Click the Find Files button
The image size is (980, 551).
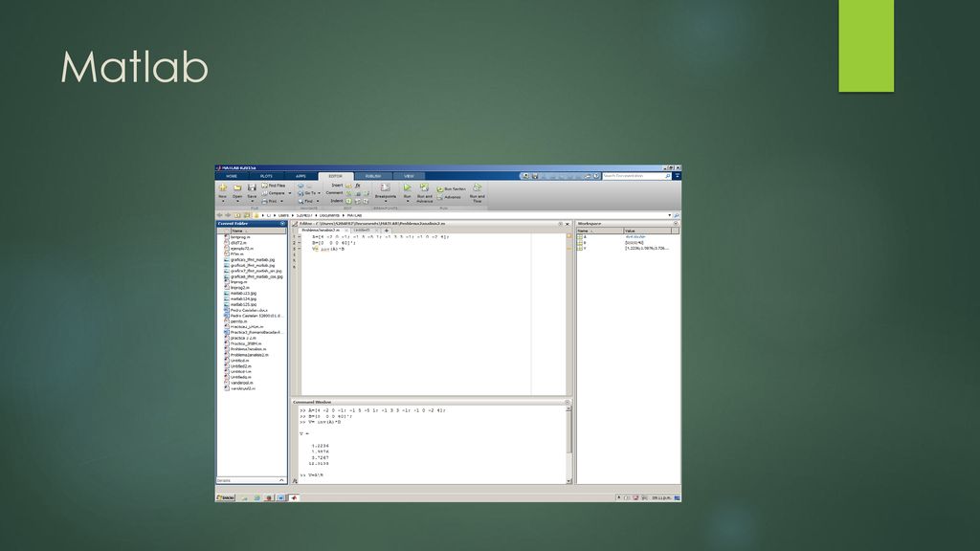[x=274, y=186]
